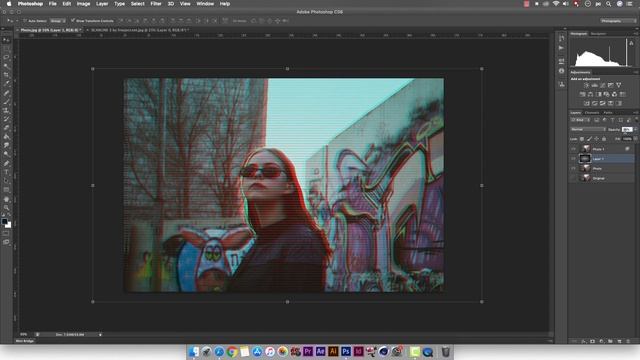The width and height of the screenshot is (640, 360).
Task: Open the Mini Bridge panel tab
Action: (x=25, y=340)
